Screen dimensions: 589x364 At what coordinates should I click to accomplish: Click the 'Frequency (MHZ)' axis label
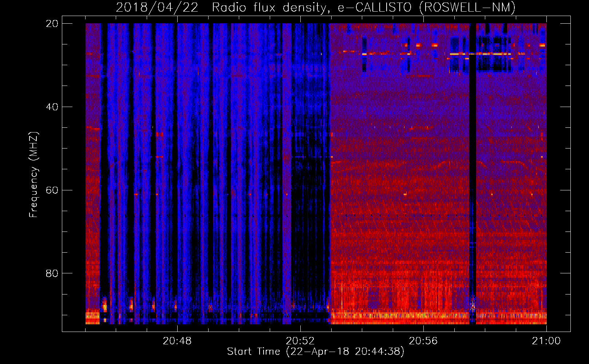tap(33, 175)
